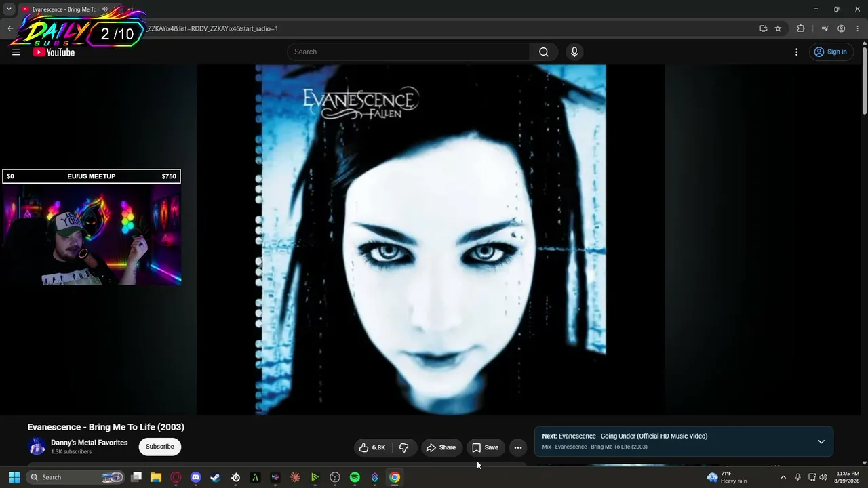The width and height of the screenshot is (868, 488).
Task: Subscribe to Danny's Metal Favorites
Action: [160, 447]
